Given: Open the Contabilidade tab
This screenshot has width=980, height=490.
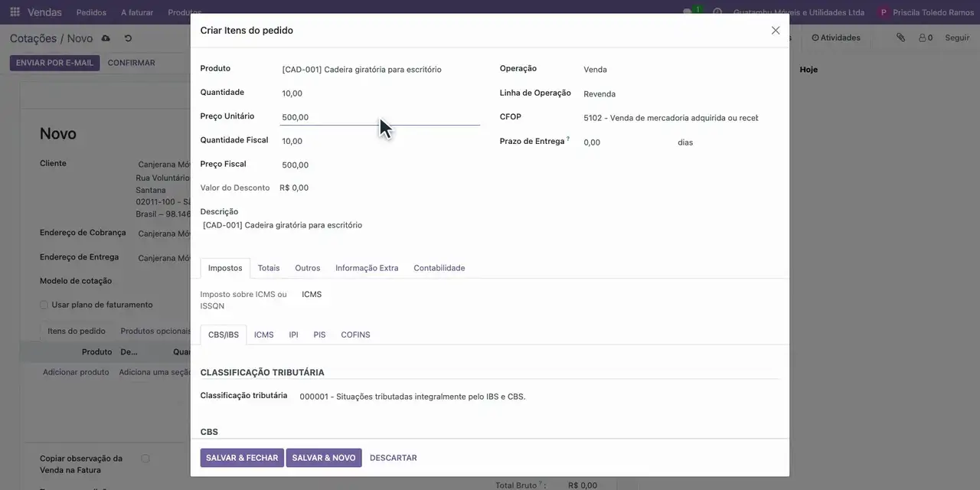Looking at the screenshot, I should pos(439,268).
